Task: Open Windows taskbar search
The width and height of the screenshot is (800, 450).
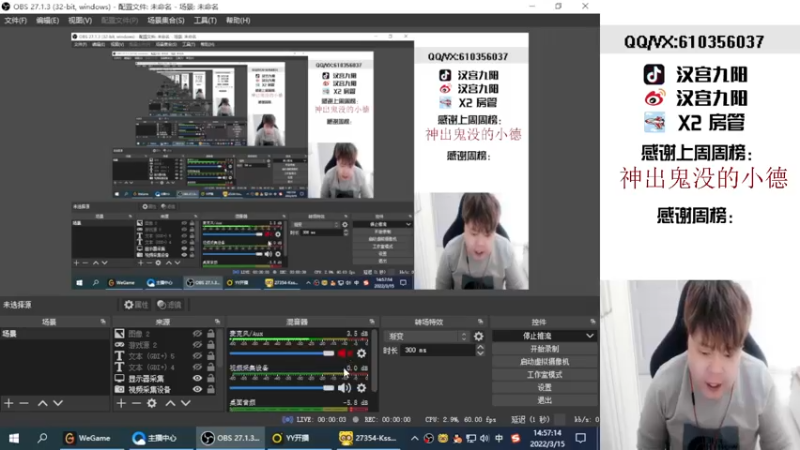Action: (x=42, y=438)
